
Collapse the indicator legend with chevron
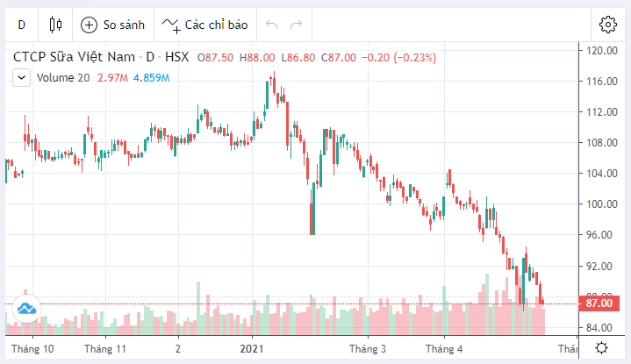click(x=21, y=77)
